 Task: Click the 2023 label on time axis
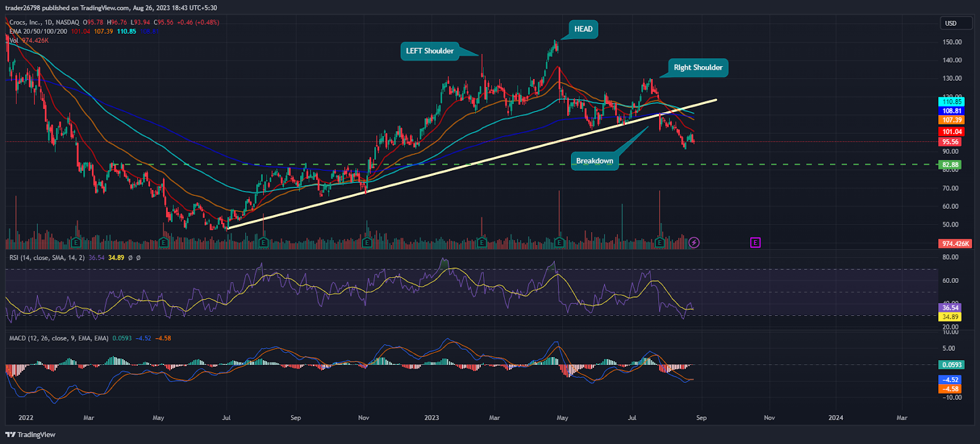point(432,418)
